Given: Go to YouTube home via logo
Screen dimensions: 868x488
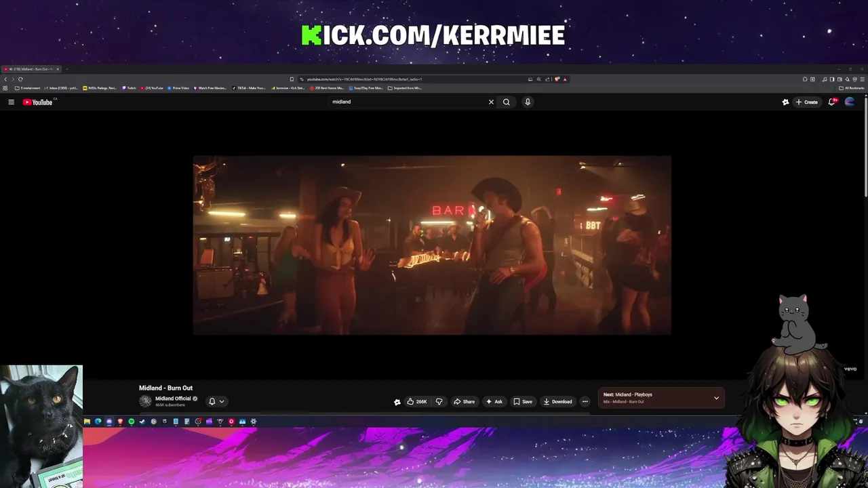Looking at the screenshot, I should click(x=37, y=102).
